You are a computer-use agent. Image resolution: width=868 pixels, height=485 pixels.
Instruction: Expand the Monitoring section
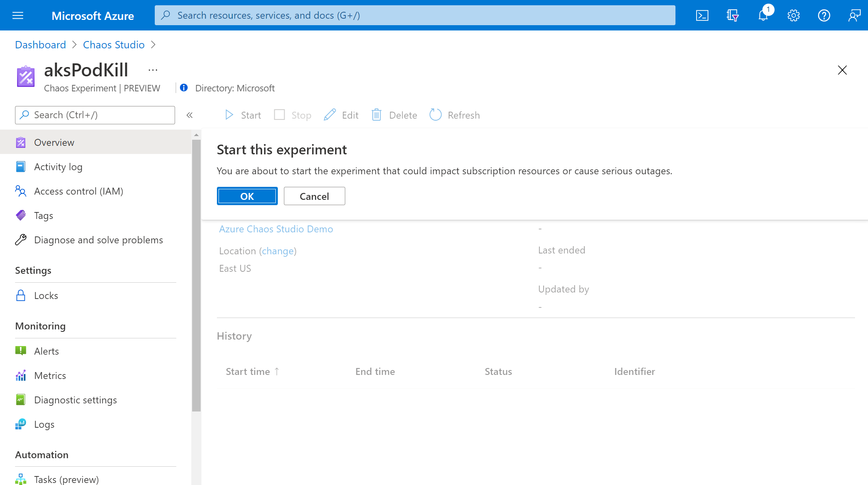click(x=41, y=325)
